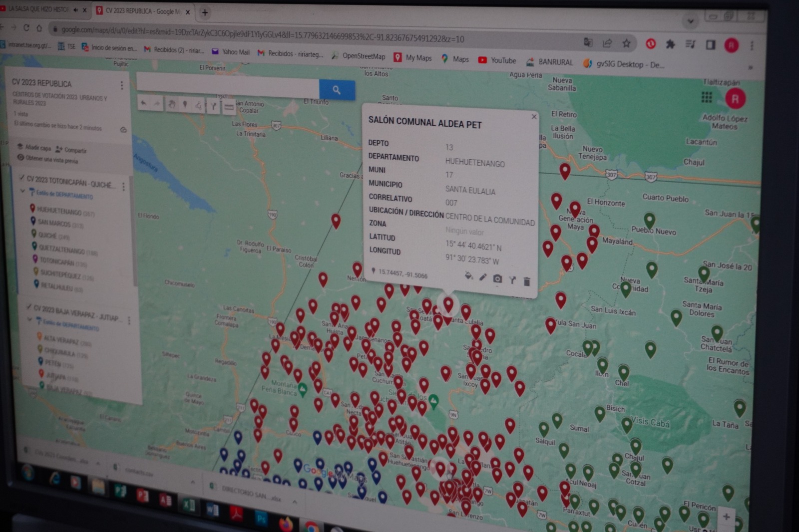Select ALTA VERAPAZ in the layer list
Image resolution: width=799 pixels, height=532 pixels.
point(64,340)
